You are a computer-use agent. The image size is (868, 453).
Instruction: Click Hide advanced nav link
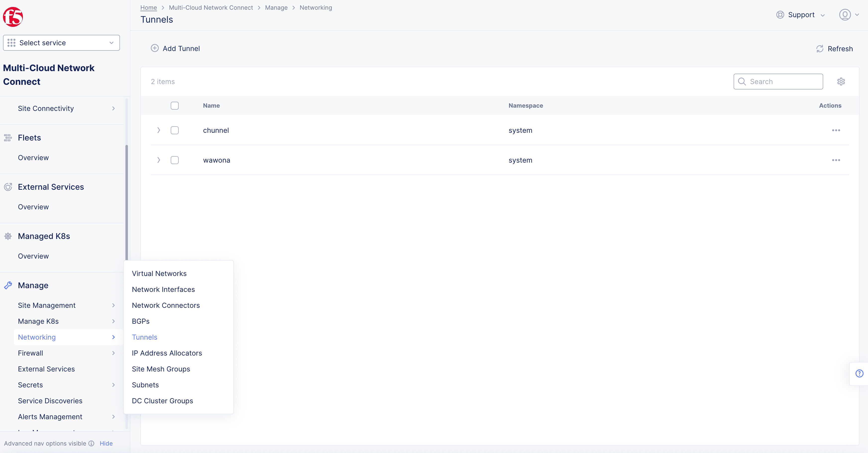(106, 443)
